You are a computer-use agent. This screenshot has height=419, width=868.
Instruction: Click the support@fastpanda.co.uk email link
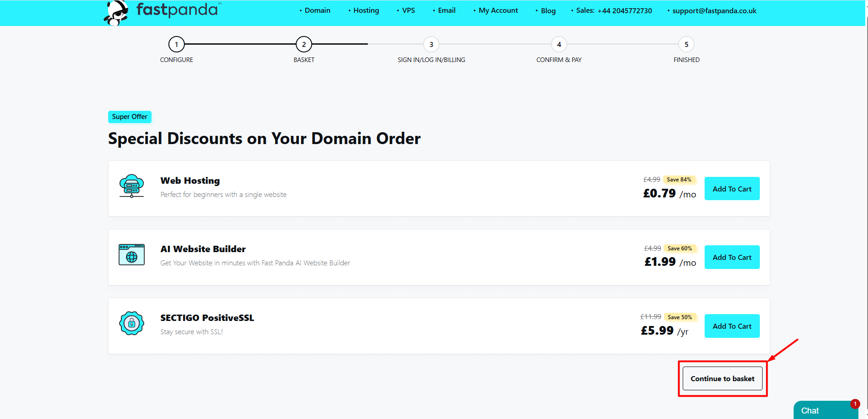pos(714,11)
